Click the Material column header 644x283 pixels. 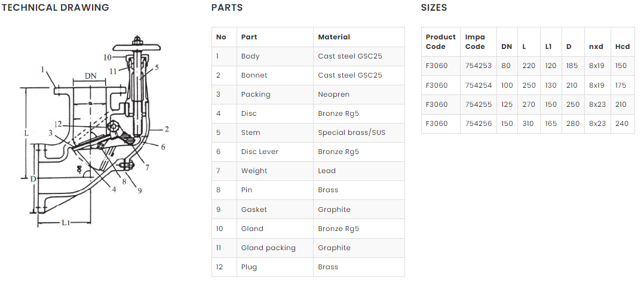(334, 37)
